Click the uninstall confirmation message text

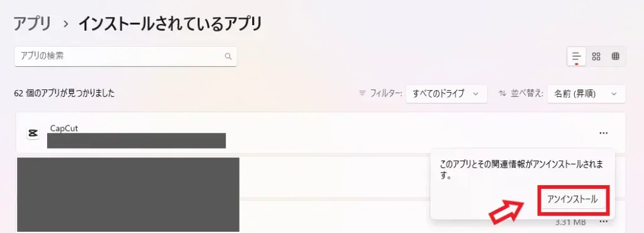(x=521, y=170)
